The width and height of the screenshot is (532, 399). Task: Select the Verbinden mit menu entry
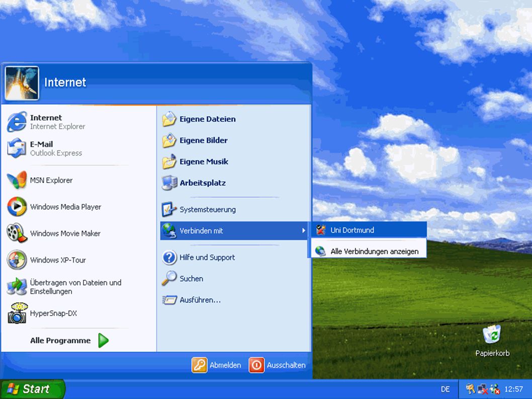click(234, 230)
